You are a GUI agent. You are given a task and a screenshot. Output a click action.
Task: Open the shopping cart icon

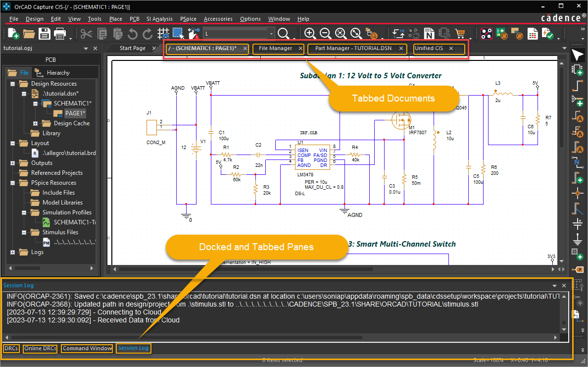[x=460, y=34]
